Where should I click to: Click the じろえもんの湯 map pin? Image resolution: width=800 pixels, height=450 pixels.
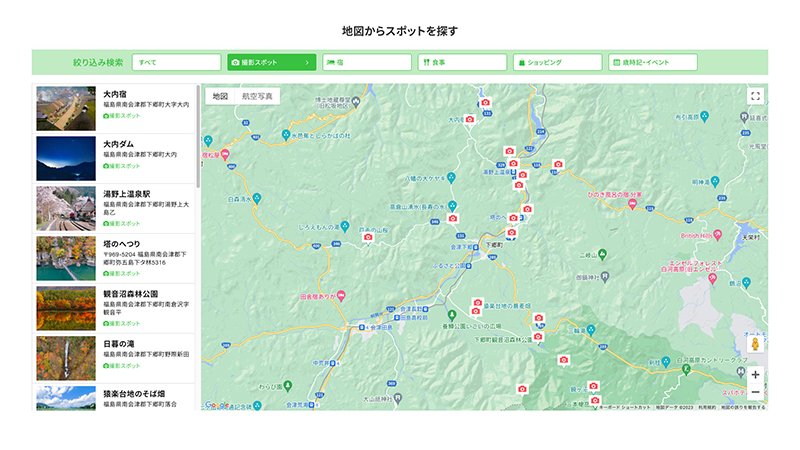[345, 226]
